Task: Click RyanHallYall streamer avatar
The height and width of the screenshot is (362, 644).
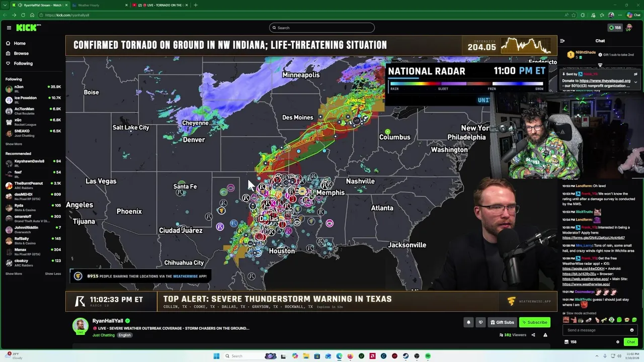Action: [80, 326]
